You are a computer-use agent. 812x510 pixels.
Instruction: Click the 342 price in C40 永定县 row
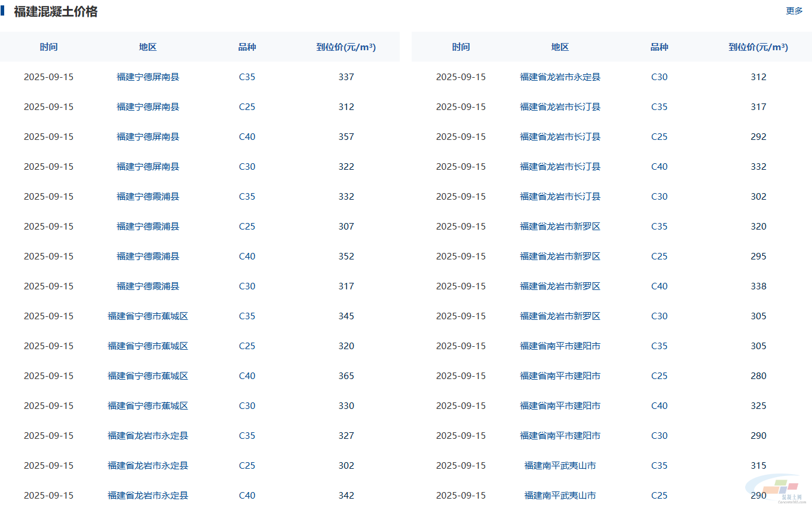click(346, 496)
